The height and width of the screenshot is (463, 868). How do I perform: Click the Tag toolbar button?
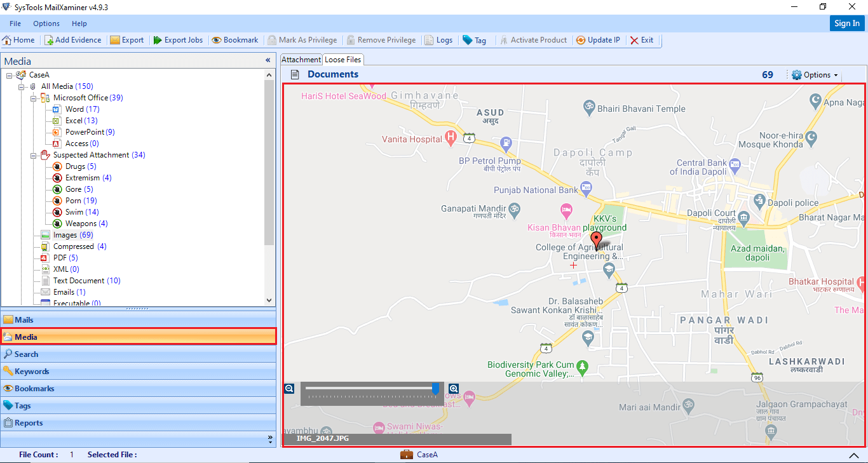[475, 40]
